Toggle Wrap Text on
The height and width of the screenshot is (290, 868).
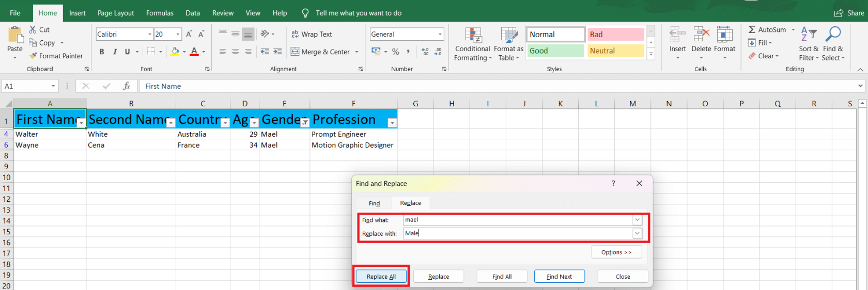312,34
